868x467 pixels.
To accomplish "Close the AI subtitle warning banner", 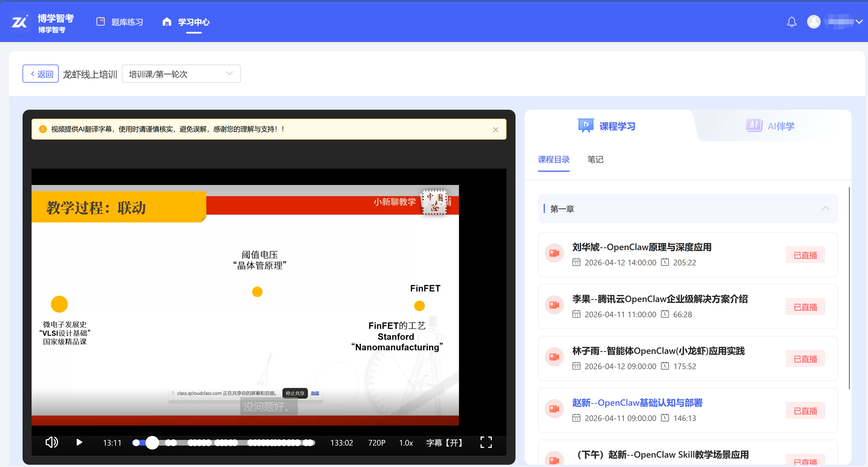I will (x=495, y=130).
